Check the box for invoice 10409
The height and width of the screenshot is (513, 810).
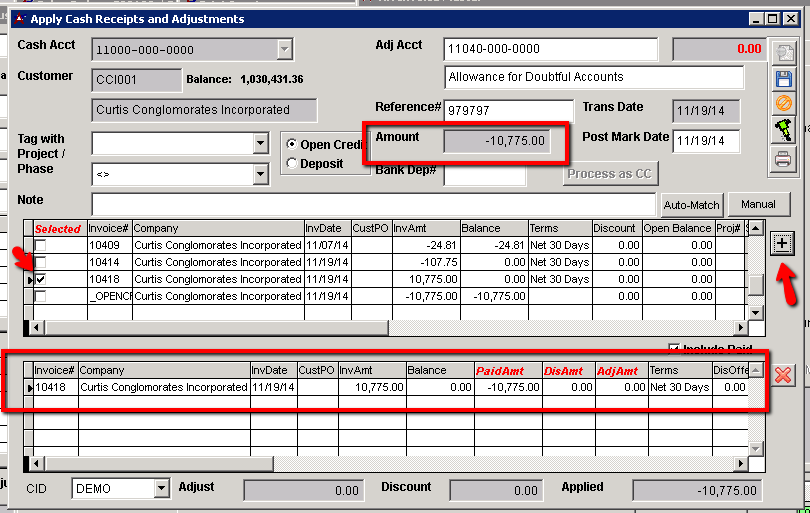click(40, 246)
